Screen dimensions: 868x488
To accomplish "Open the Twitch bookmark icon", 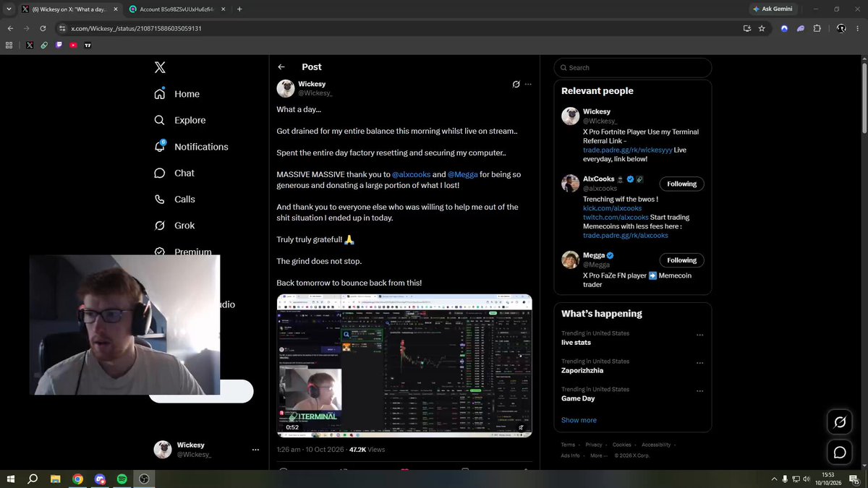I will (x=59, y=45).
